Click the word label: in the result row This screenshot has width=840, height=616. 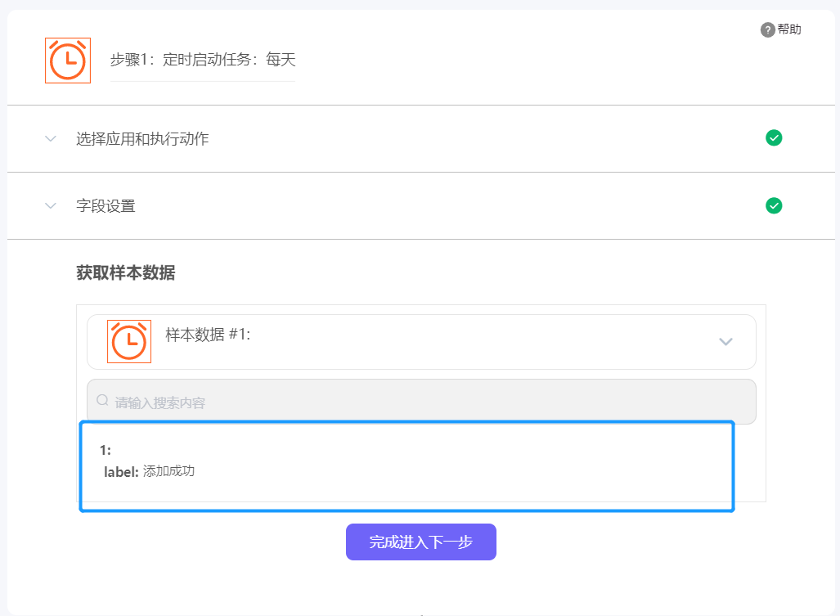[x=121, y=471]
